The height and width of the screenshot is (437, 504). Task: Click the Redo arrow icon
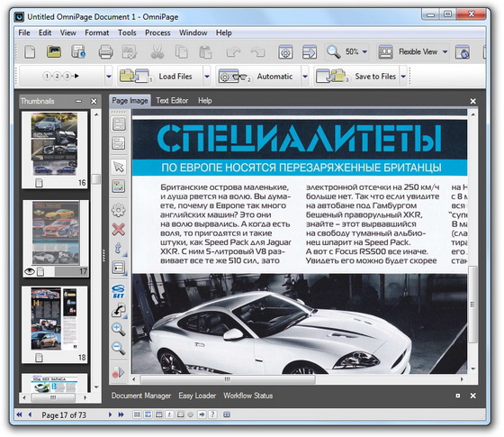(257, 52)
